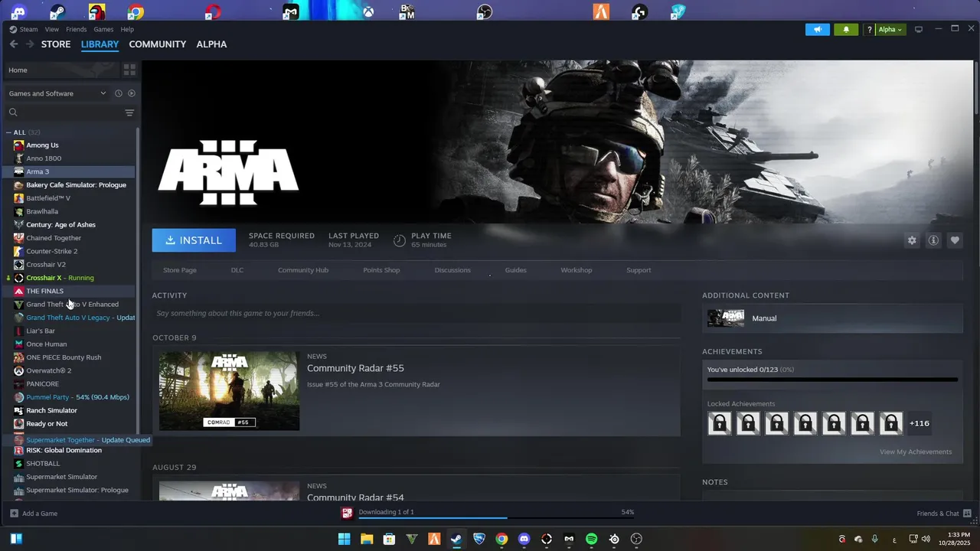Open Arma 3 game info icon
The image size is (980, 551).
pyautogui.click(x=933, y=240)
